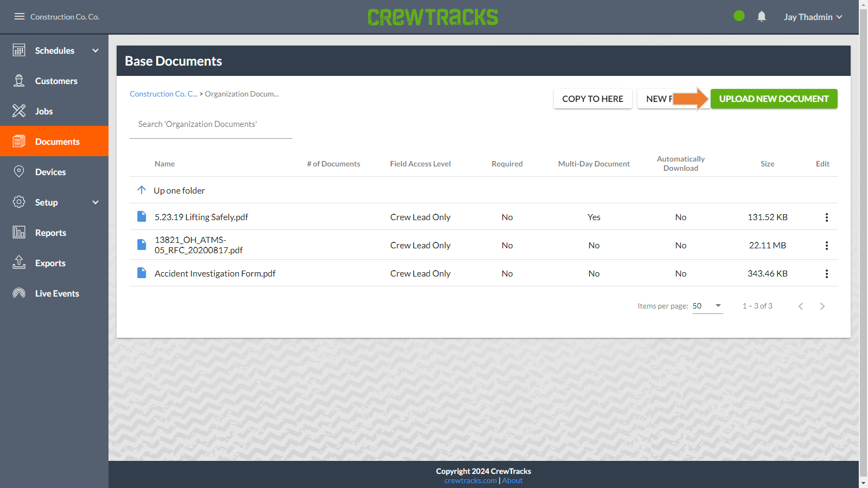Image resolution: width=868 pixels, height=488 pixels.
Task: Click the Documents sidebar icon
Action: pos(19,142)
